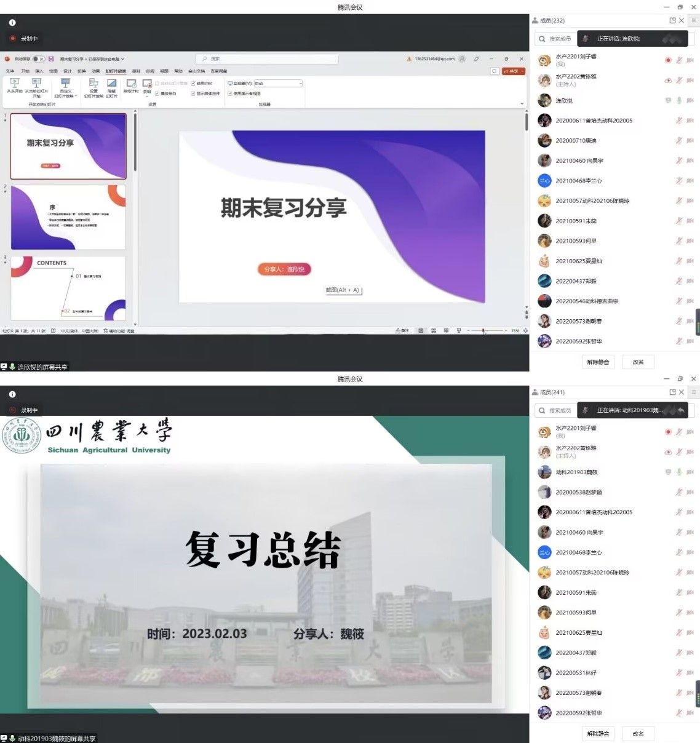Click green microphone icon beside 连欣悦

679,100
